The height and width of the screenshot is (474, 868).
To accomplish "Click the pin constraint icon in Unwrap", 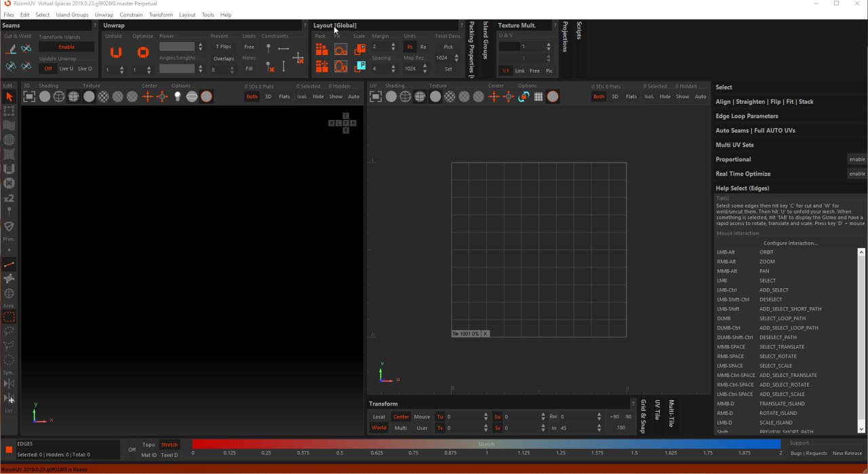I will point(269,49).
